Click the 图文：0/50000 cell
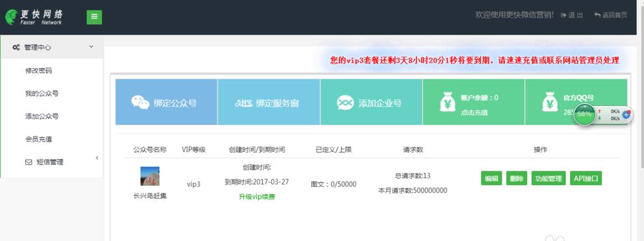Screen dimensions: 644x241 click(x=333, y=184)
